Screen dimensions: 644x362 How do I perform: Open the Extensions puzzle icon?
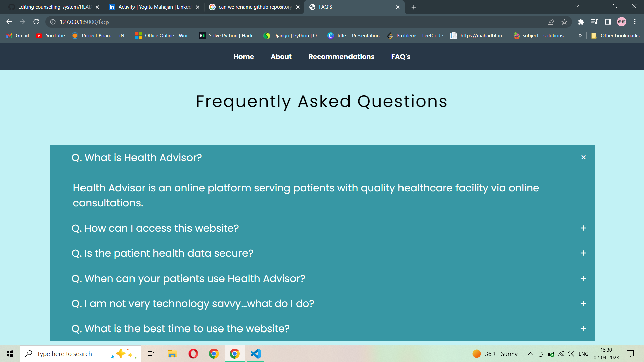(581, 22)
